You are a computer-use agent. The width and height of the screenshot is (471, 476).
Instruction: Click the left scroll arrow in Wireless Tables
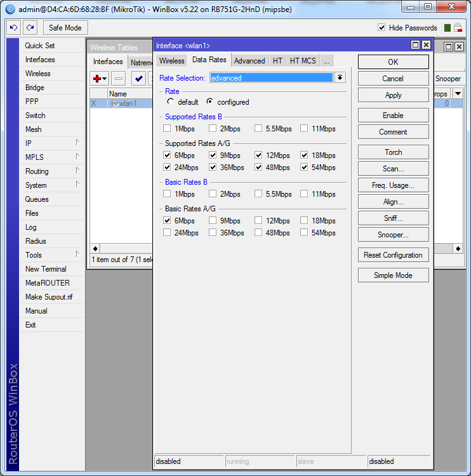click(95, 249)
